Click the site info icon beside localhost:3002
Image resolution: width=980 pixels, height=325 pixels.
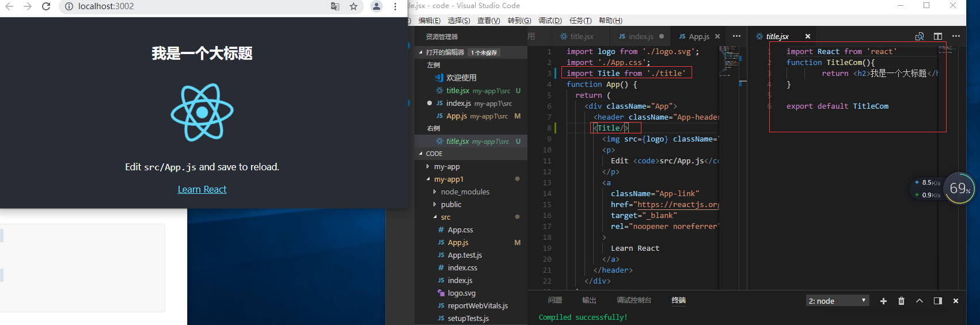[69, 6]
